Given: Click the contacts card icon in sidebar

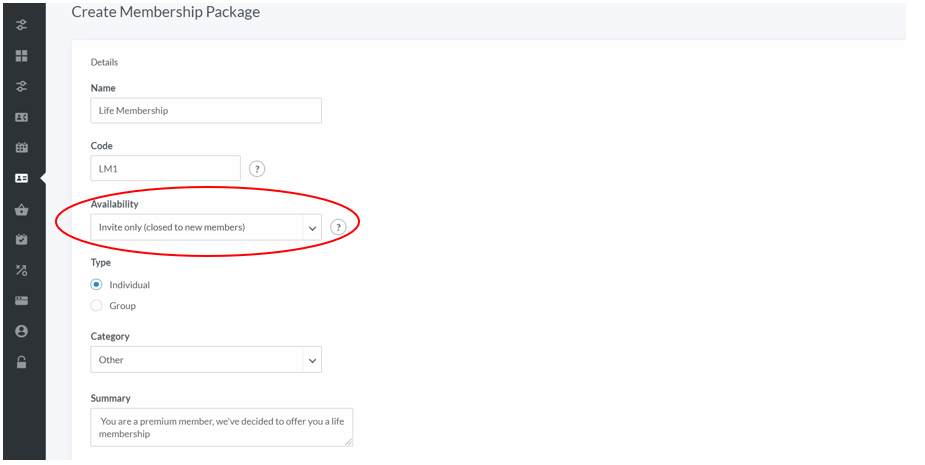Looking at the screenshot, I should point(21,117).
